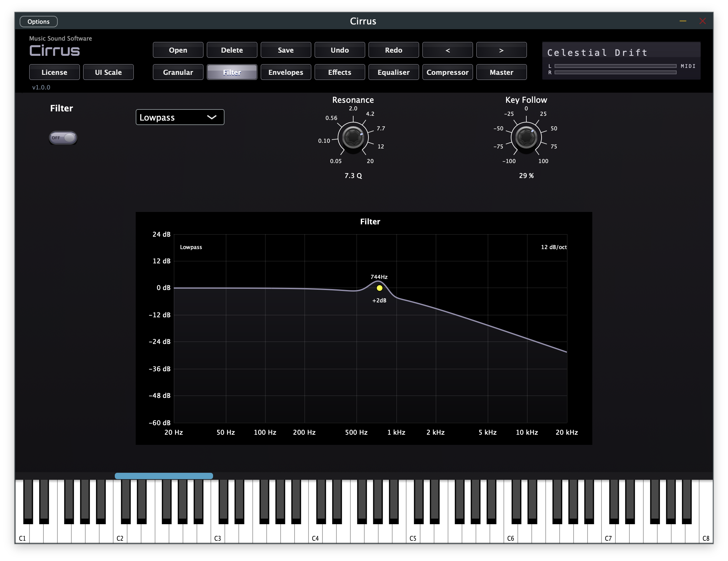Save the current preset
This screenshot has height=561, width=728.
click(x=286, y=50)
